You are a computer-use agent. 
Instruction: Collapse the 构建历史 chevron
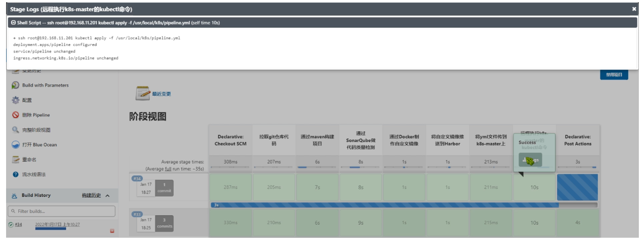[x=107, y=196]
